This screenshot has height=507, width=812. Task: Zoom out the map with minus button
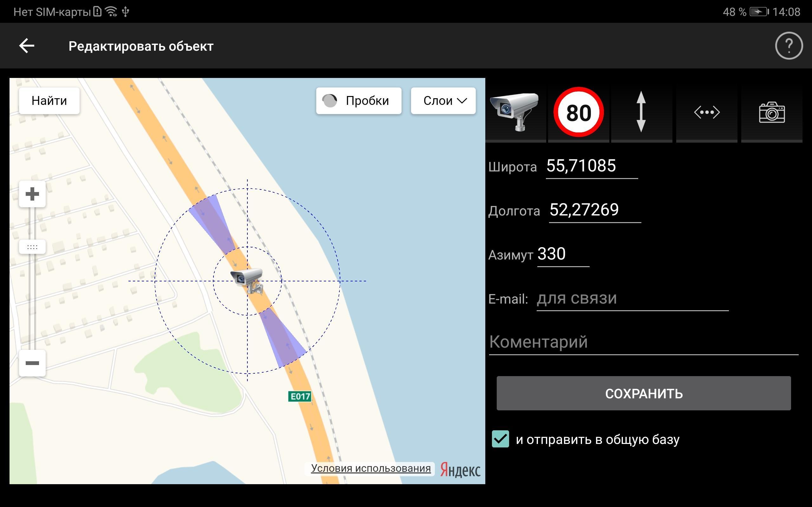coord(32,363)
